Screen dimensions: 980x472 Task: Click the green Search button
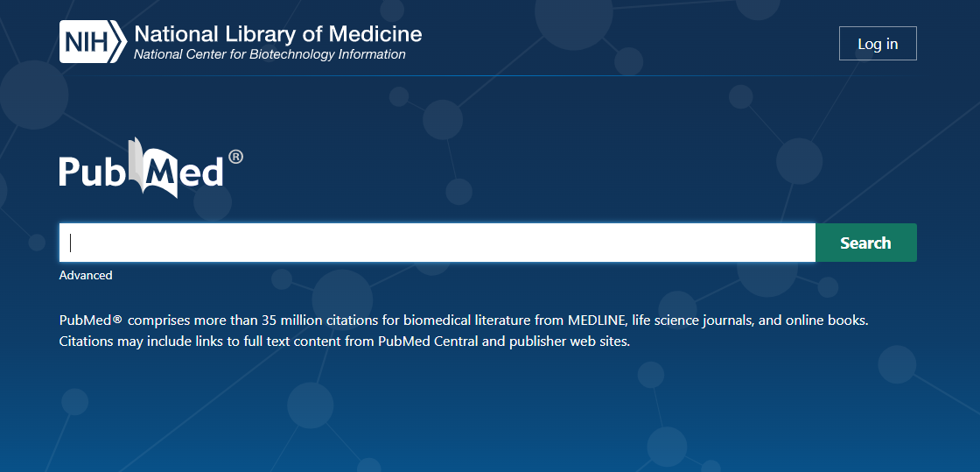click(865, 243)
